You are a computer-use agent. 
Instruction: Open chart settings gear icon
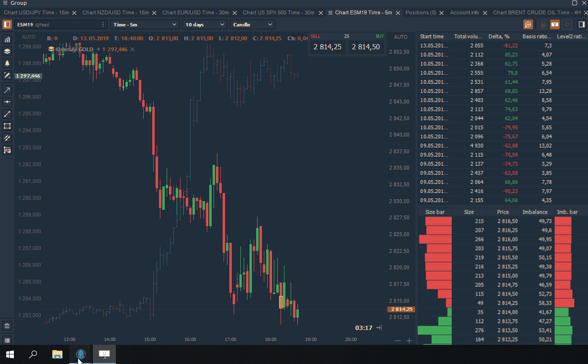(x=567, y=24)
